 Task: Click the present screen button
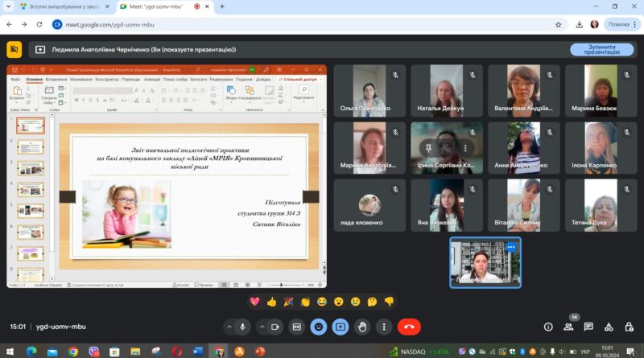pos(340,327)
